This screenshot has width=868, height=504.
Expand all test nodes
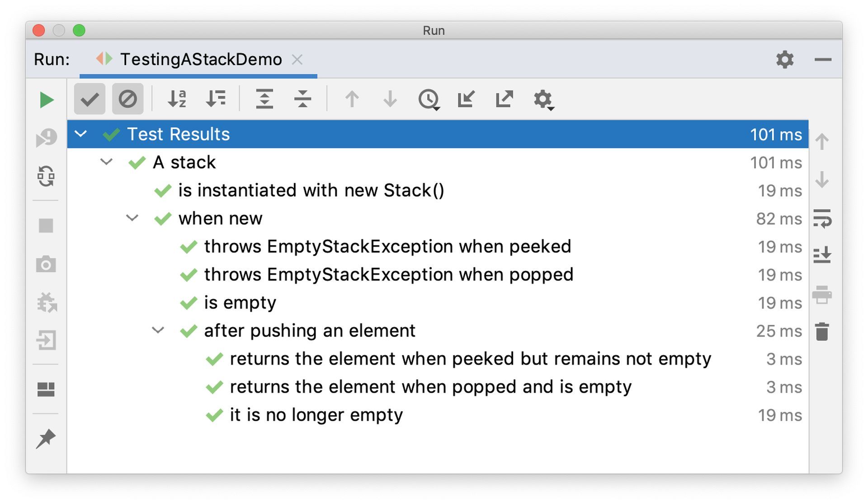265,99
